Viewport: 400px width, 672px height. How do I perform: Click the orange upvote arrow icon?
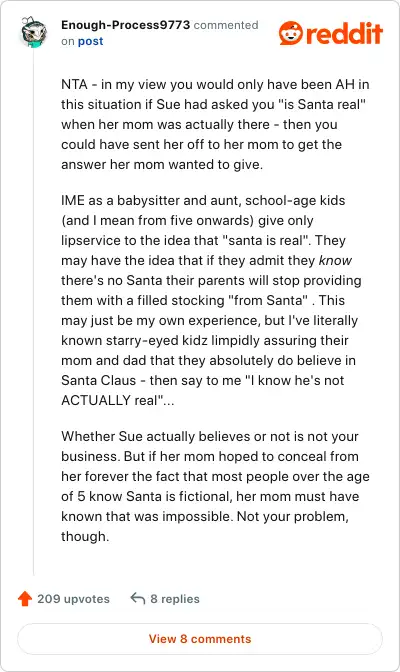click(x=25, y=599)
